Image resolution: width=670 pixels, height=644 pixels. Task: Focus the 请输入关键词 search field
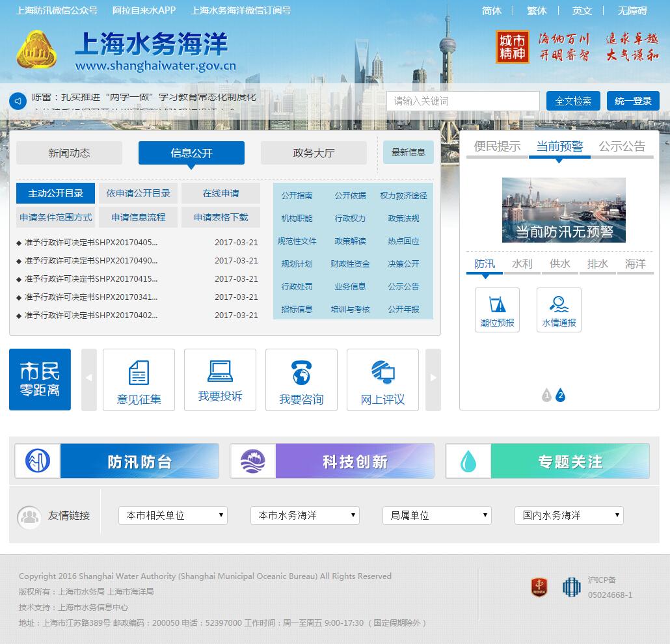(x=463, y=101)
